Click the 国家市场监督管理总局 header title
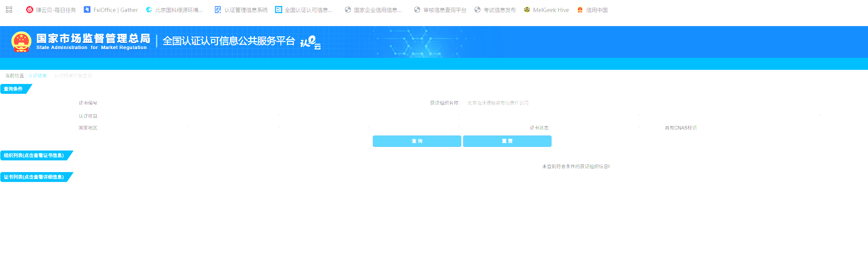Screen dimensions: 868x274 pos(93,38)
